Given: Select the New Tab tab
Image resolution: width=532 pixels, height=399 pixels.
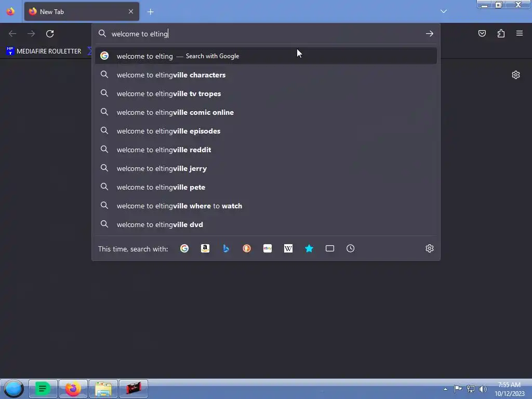Looking at the screenshot, I should pyautogui.click(x=82, y=11).
